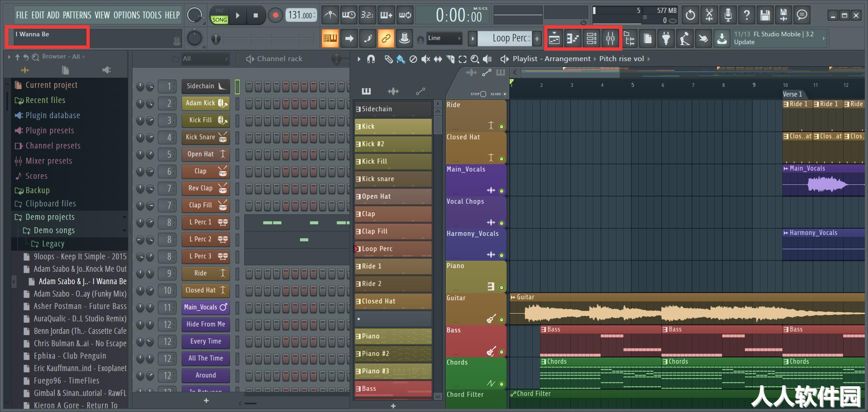
Task: Toggle mute LED on Ride playlist track
Action: click(x=501, y=126)
